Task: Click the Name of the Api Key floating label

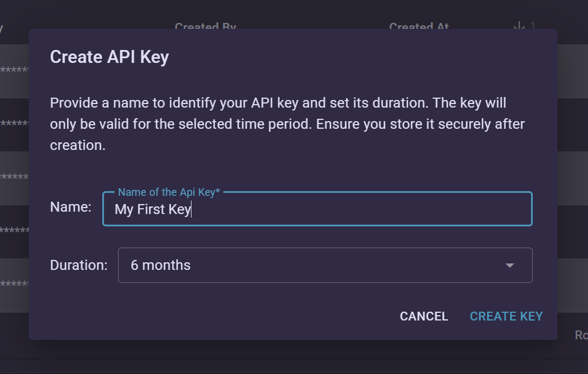Action: 169,192
